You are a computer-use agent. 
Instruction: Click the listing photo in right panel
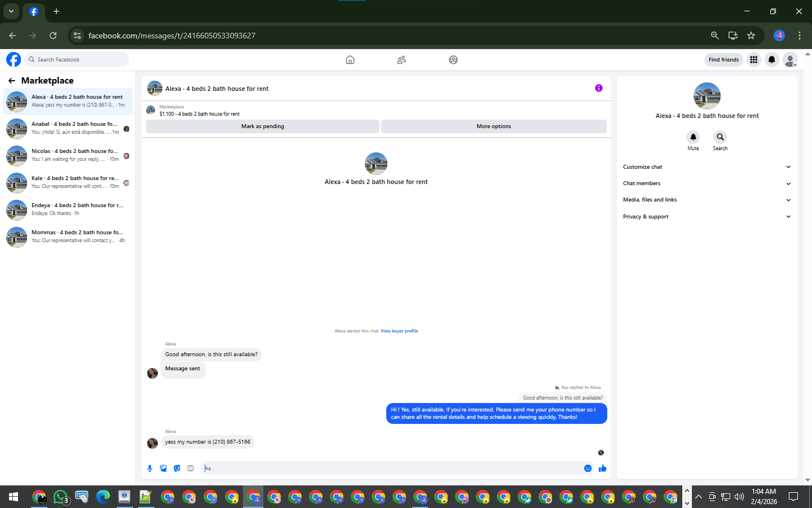(707, 96)
